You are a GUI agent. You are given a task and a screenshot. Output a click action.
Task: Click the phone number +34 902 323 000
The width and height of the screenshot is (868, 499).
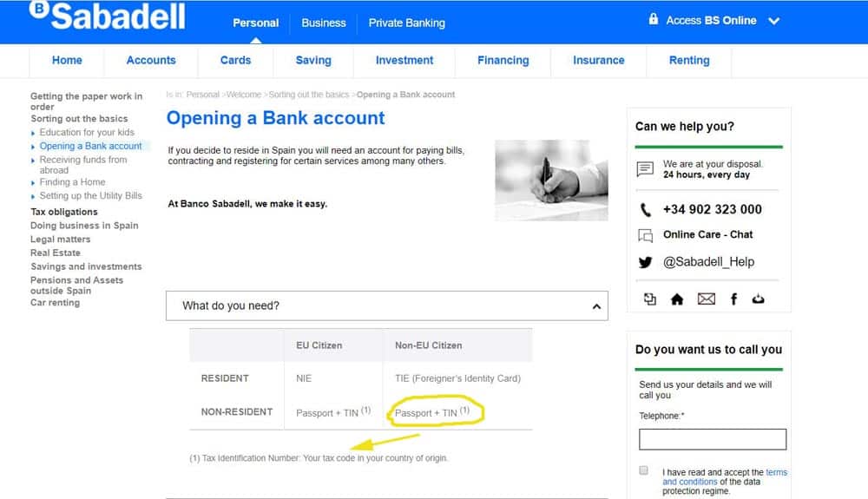pyautogui.click(x=712, y=209)
